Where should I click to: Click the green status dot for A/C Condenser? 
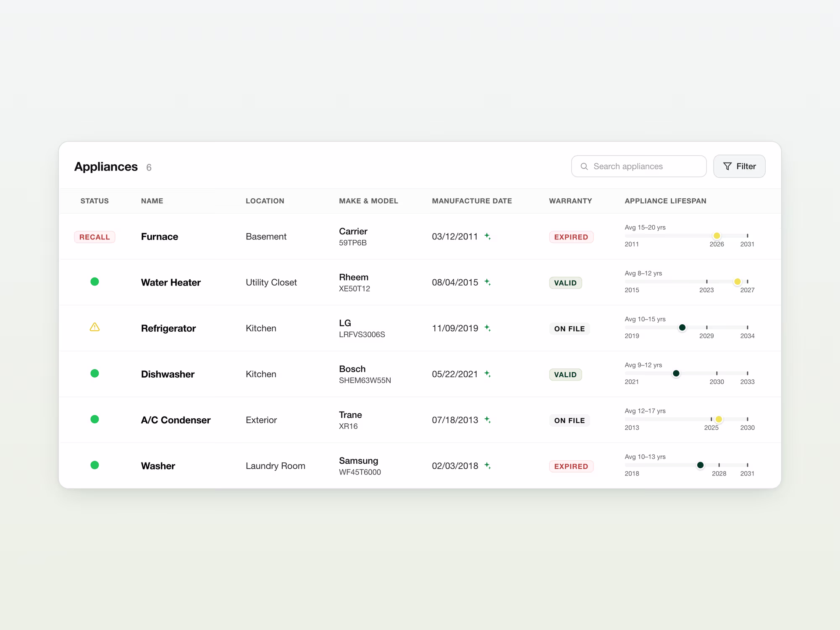94,419
